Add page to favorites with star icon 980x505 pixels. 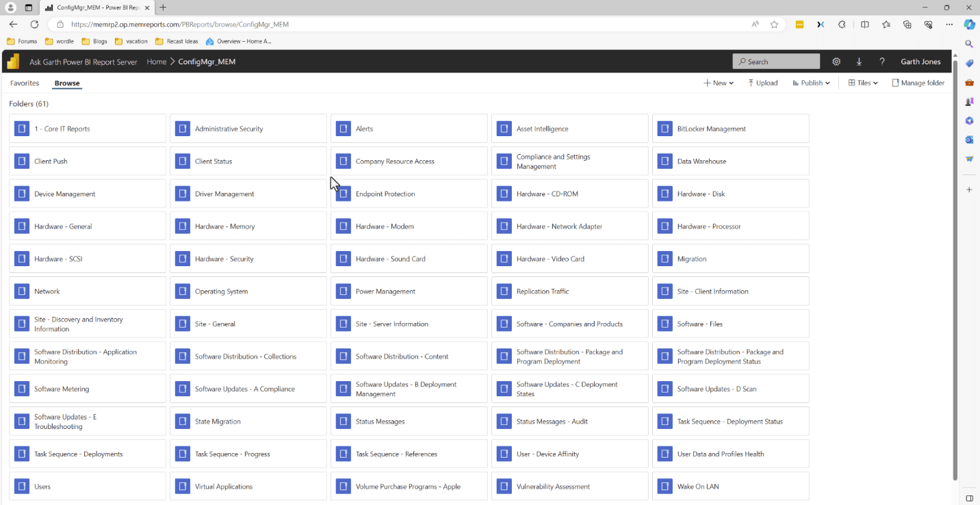click(x=774, y=24)
